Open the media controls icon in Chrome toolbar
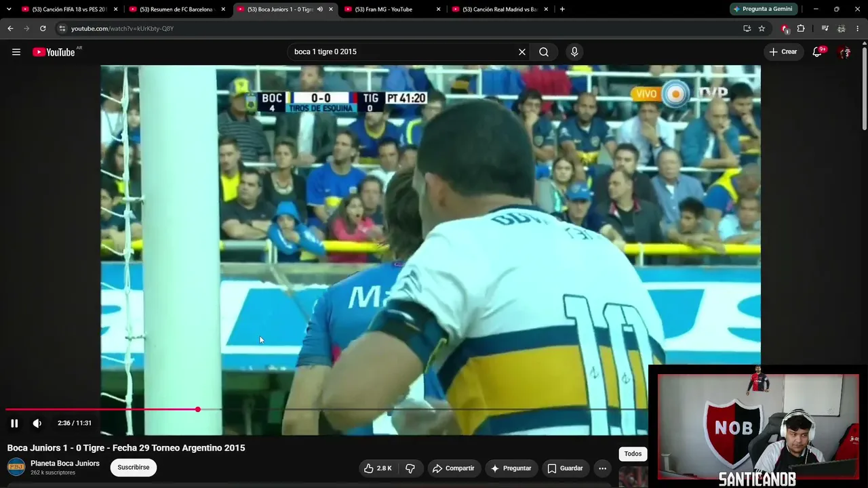This screenshot has height=488, width=868. point(825,28)
